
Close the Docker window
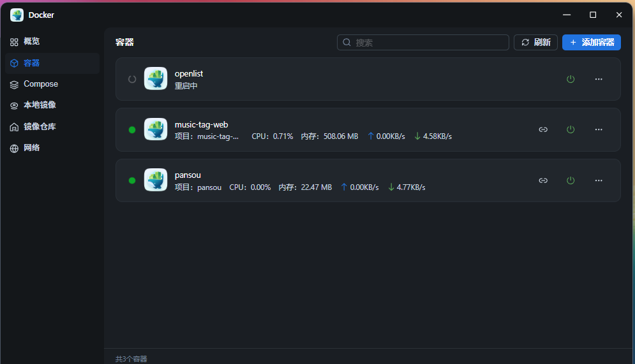(619, 15)
